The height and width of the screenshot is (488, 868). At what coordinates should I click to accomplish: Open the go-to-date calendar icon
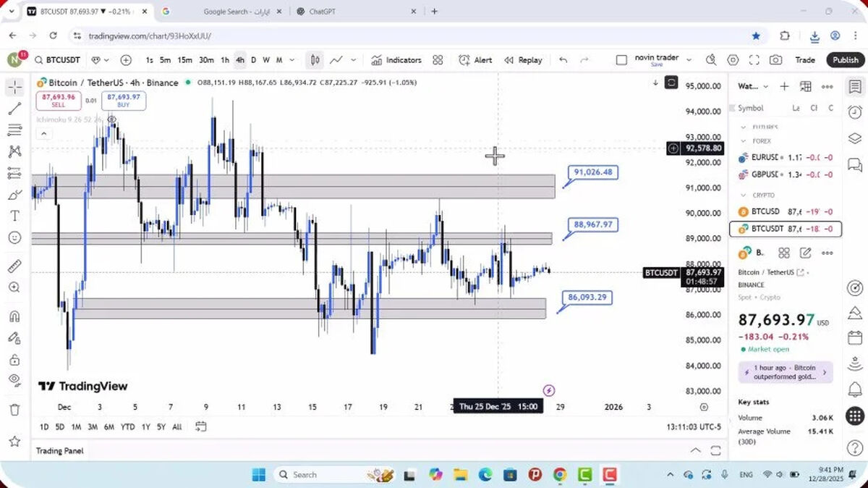[201, 426]
